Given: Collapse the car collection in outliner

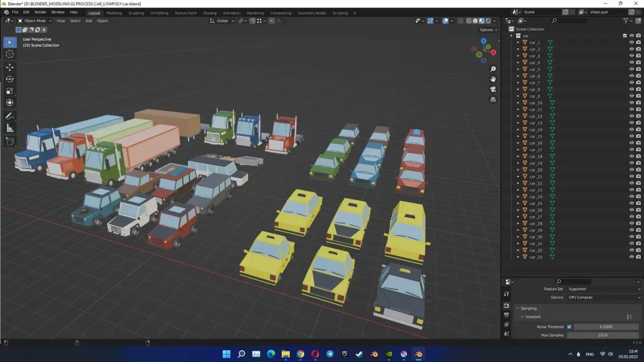Looking at the screenshot, I should click(511, 36).
